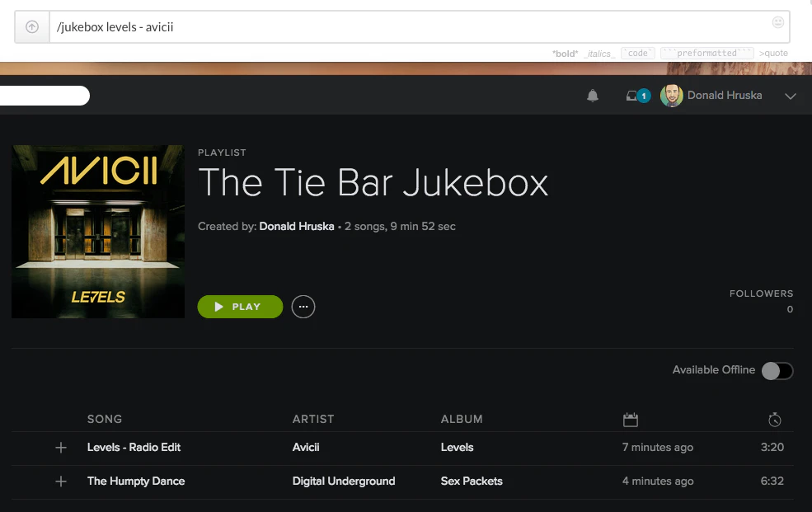Open the notifications bell
The height and width of the screenshot is (512, 812).
(x=592, y=96)
